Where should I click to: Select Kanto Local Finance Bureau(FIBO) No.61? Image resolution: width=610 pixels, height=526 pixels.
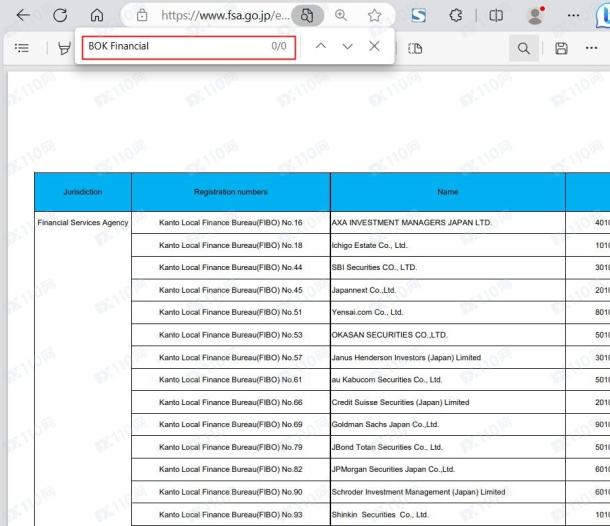click(231, 379)
